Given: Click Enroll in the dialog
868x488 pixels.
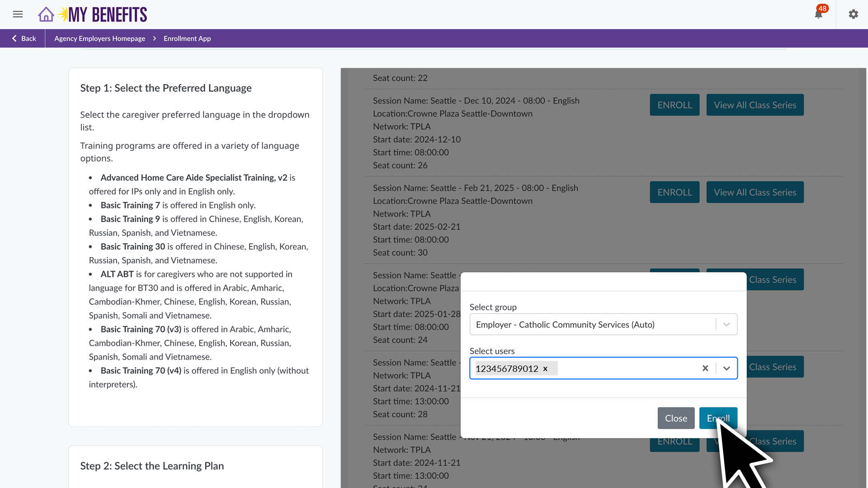Looking at the screenshot, I should tap(718, 418).
